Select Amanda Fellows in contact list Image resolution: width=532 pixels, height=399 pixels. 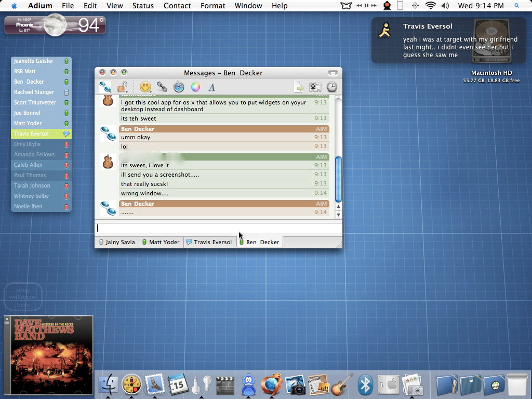[41, 154]
